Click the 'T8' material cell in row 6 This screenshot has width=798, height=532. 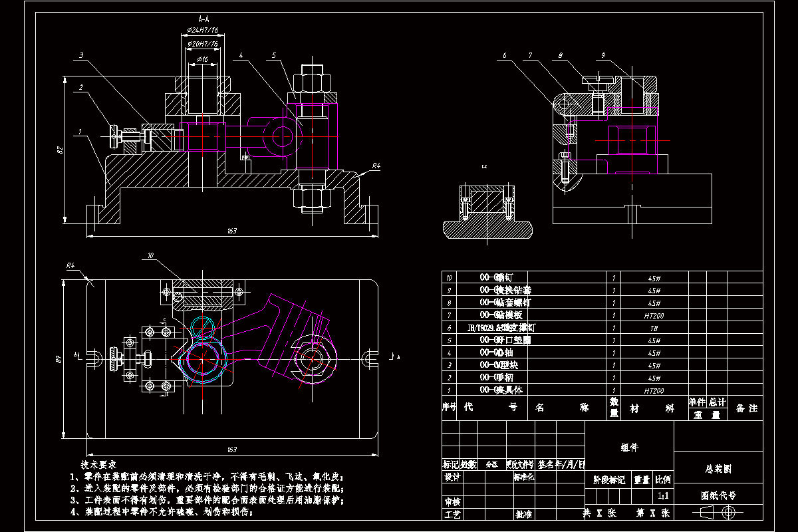click(x=654, y=328)
